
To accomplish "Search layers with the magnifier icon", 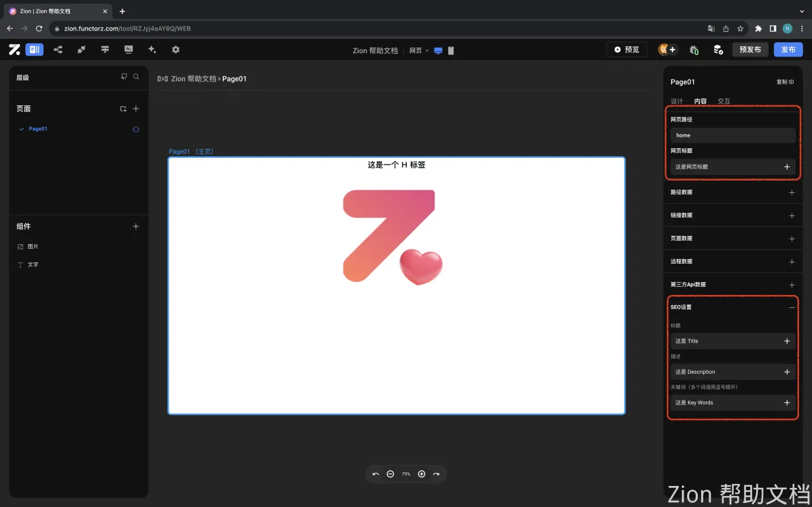I will [x=136, y=77].
